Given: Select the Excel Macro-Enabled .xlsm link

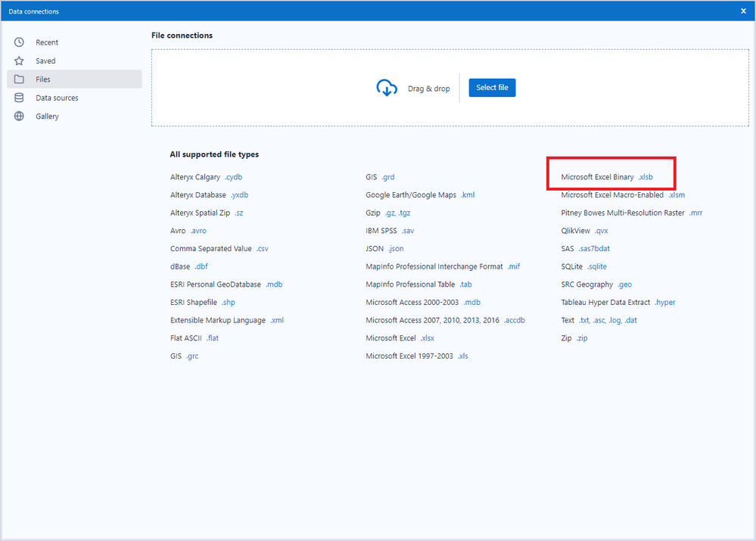Looking at the screenshot, I should pyautogui.click(x=677, y=194).
